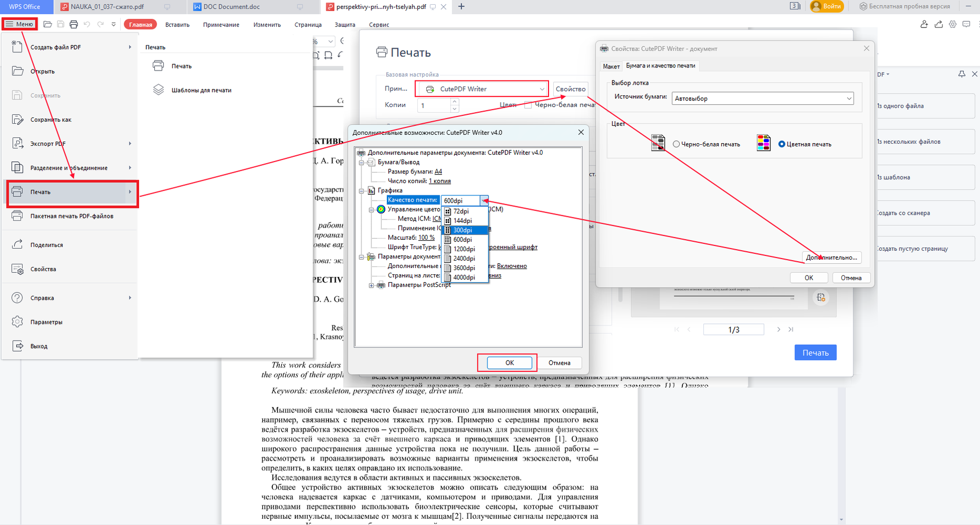This screenshot has width=980, height=525.
Task: Click OK in Дополнительные возможности dialog
Action: pos(509,363)
